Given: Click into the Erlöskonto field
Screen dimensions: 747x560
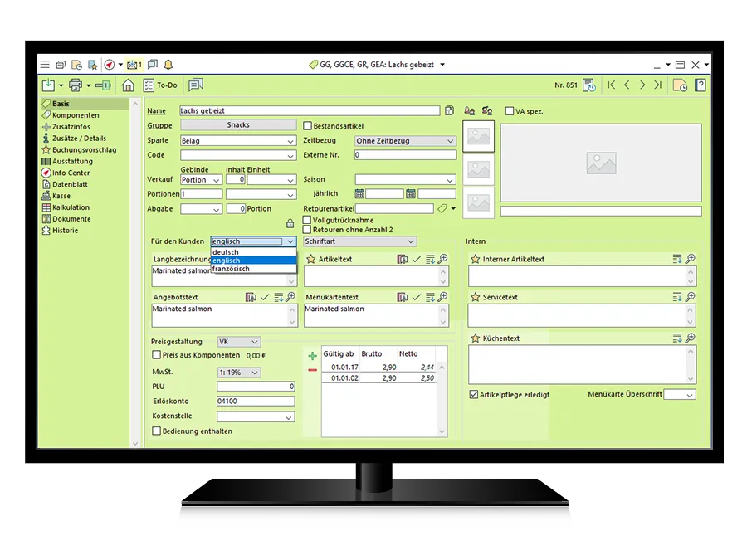Looking at the screenshot, I should [255, 401].
